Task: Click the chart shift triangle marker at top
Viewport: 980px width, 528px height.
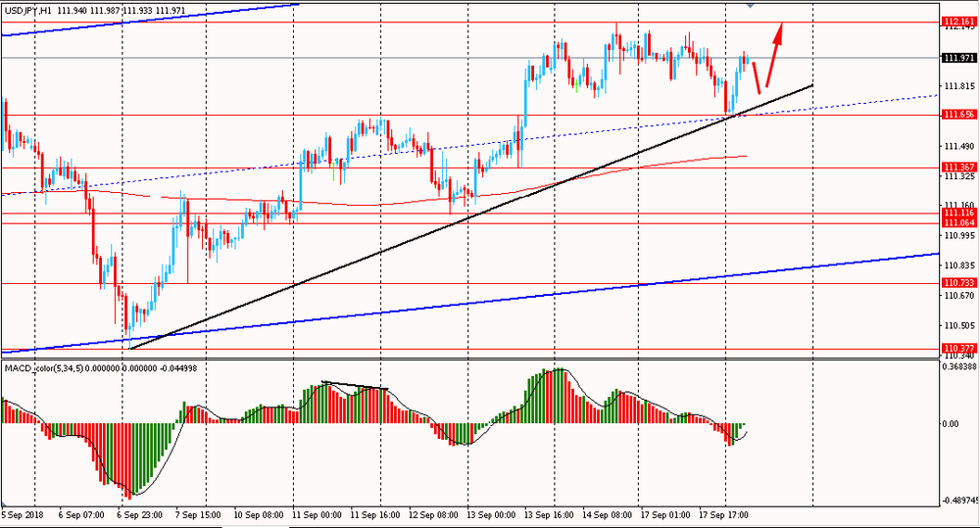Action: coord(751,4)
